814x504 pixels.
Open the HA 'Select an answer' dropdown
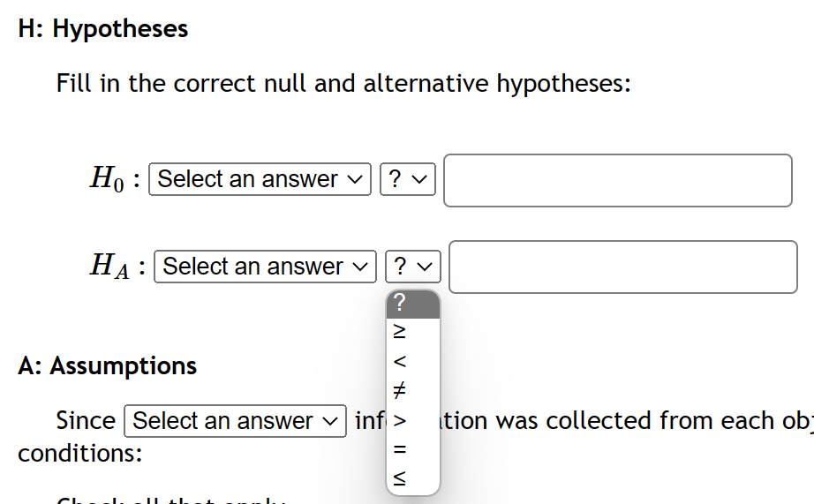click(265, 266)
